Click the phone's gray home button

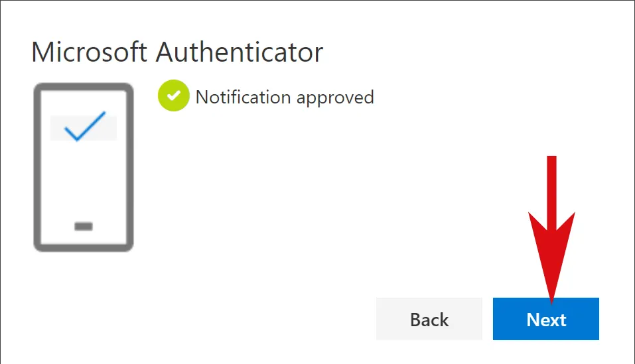point(84,227)
